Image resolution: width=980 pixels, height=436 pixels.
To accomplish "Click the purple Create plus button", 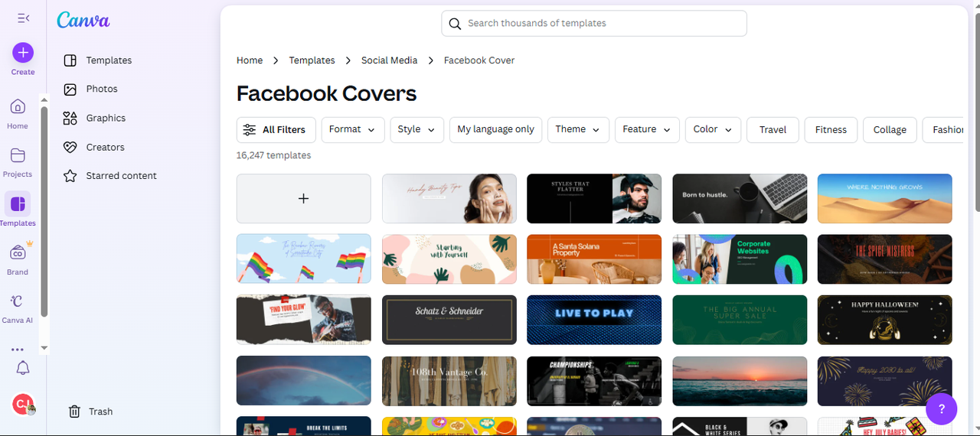I will [23, 52].
